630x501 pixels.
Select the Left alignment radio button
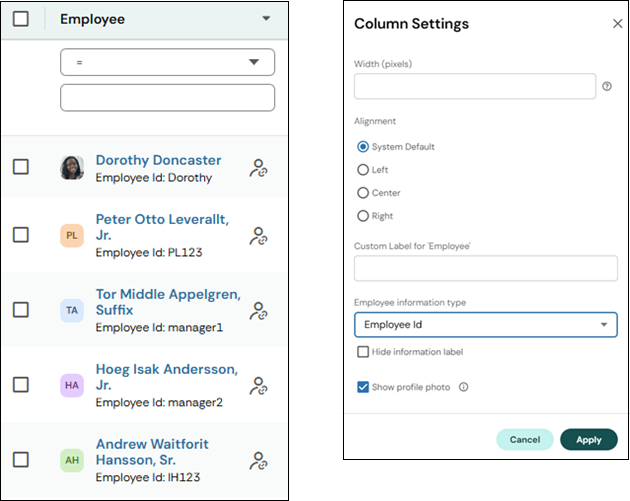(363, 170)
